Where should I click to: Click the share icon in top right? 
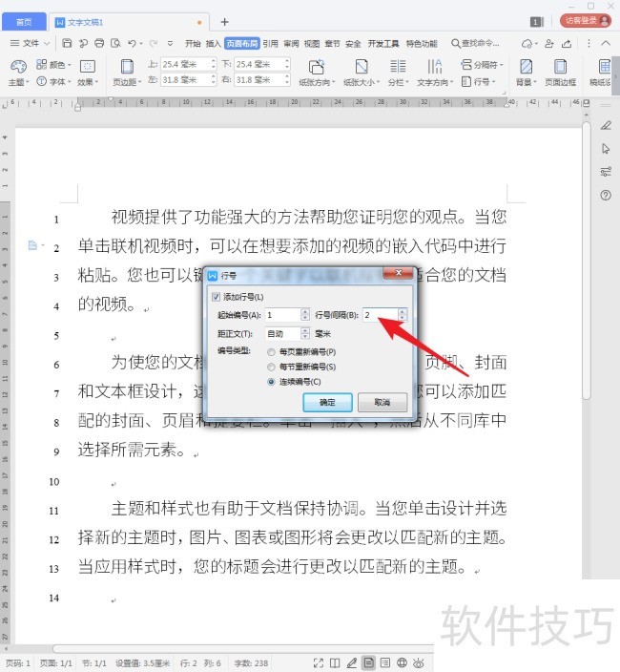coord(566,43)
